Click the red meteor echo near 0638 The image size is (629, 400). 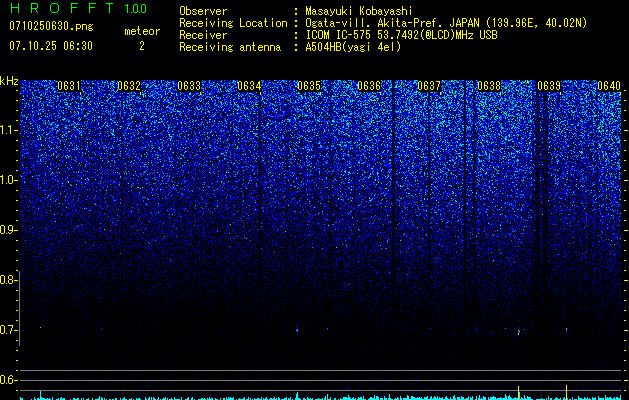click(x=519, y=332)
